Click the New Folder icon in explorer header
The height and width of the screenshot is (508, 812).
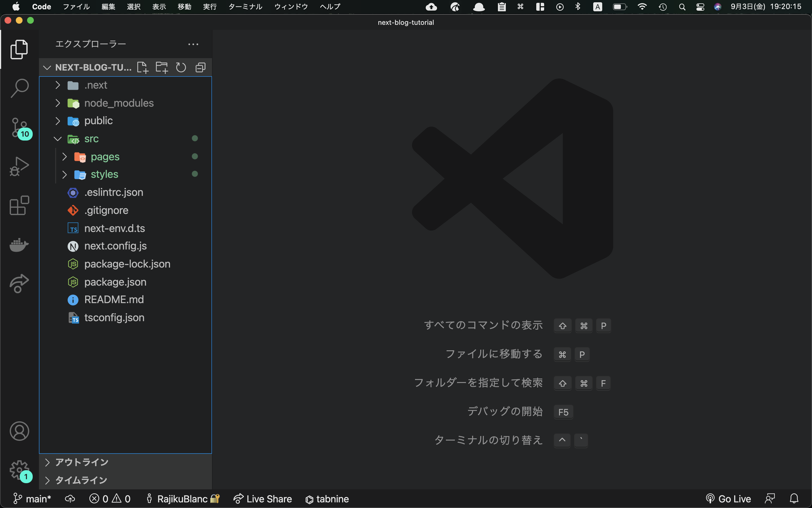click(x=162, y=67)
